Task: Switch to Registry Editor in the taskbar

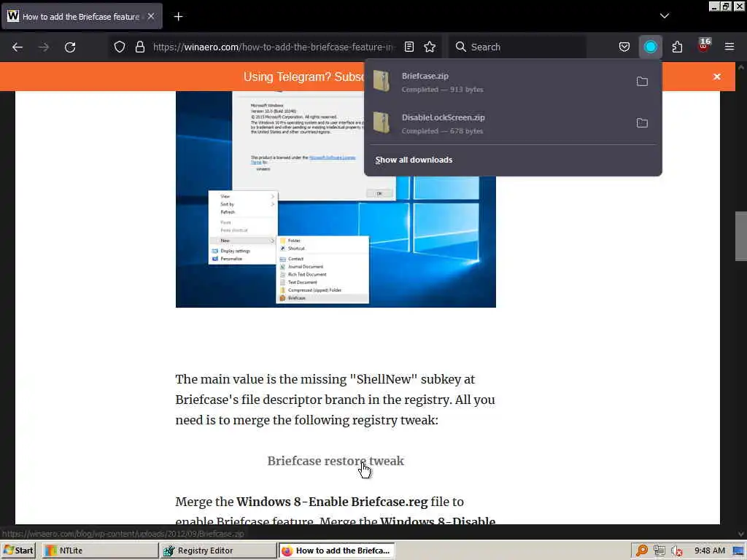Action: pos(218,551)
